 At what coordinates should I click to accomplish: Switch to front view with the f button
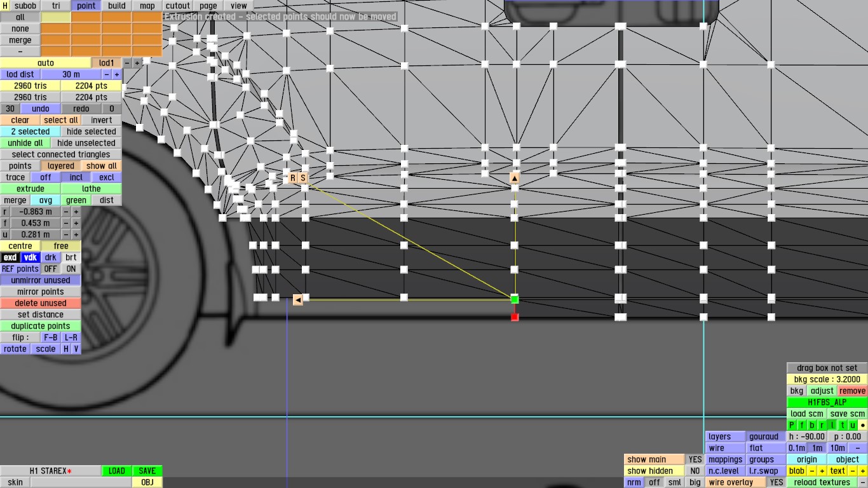[x=802, y=425]
